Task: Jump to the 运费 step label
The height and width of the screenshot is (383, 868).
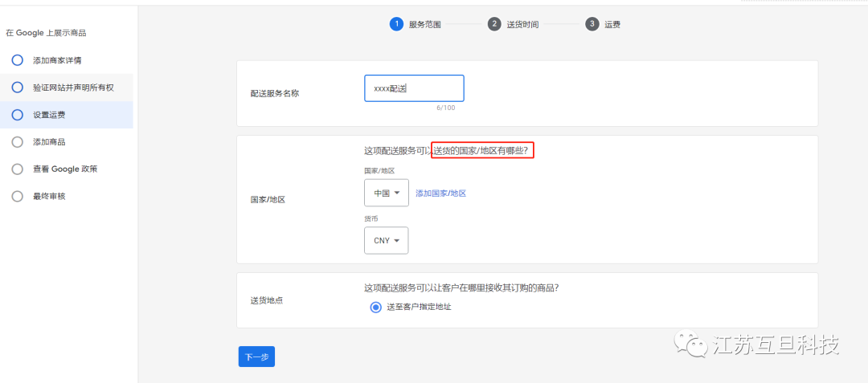Action: (612, 24)
